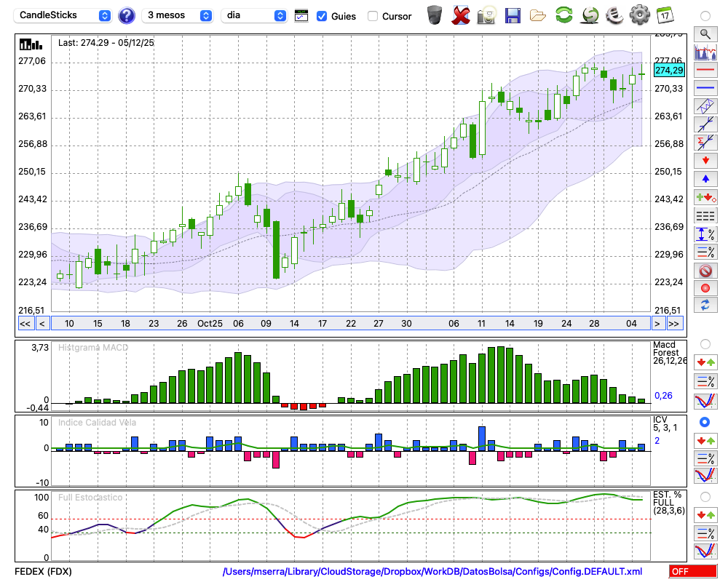Click the blue up arrow marker tool
The image size is (728, 582).
pyautogui.click(x=705, y=179)
